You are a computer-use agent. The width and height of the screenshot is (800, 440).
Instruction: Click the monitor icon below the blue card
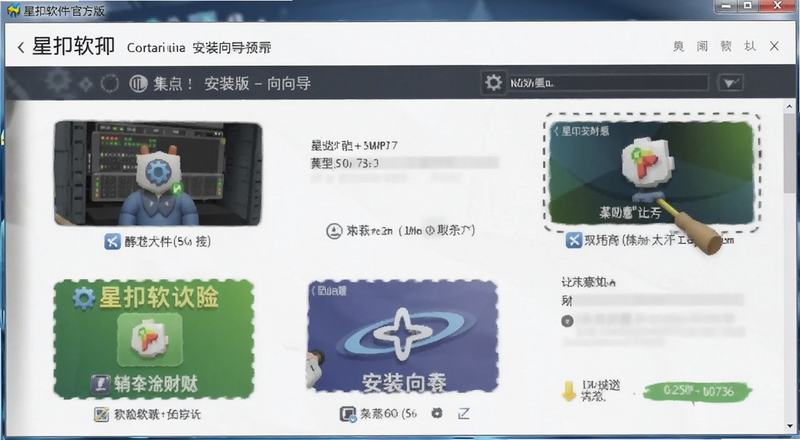pos(348,414)
